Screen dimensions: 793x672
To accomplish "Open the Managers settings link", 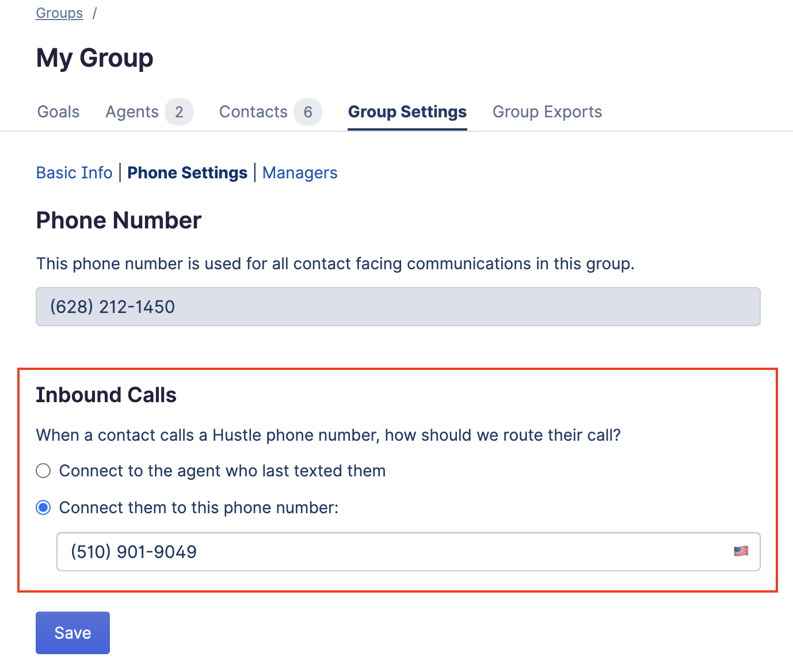I will 300,173.
